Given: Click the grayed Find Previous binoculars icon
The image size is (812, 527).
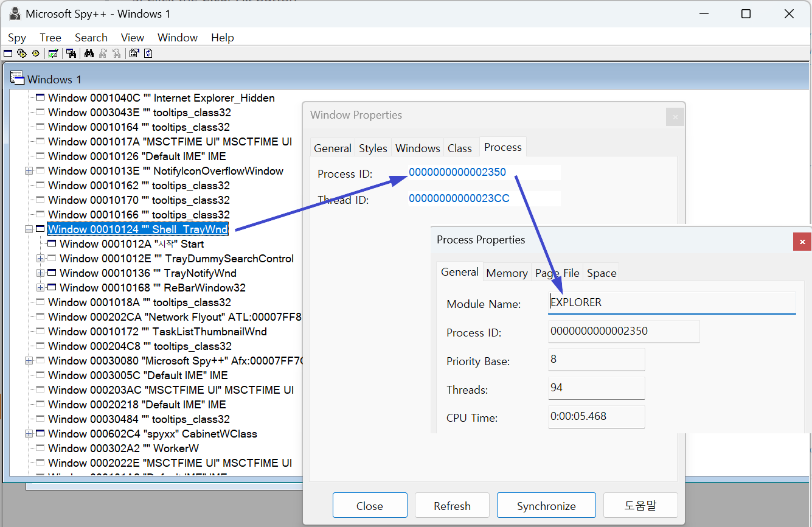Looking at the screenshot, I should pos(116,54).
